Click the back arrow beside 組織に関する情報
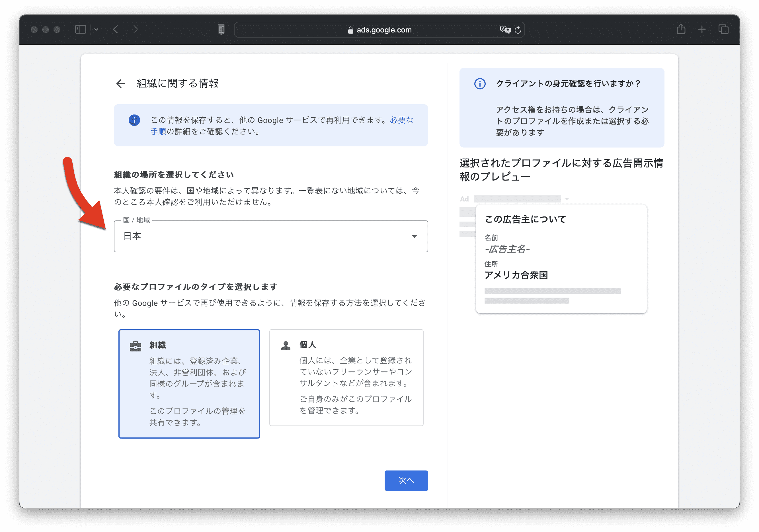The height and width of the screenshot is (532, 759). [121, 84]
